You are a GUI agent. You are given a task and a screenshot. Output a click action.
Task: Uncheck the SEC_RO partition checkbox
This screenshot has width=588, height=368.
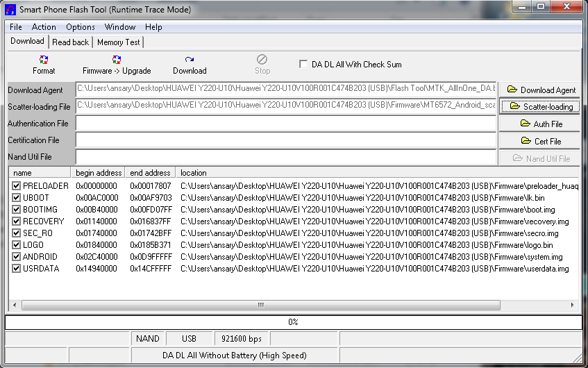pos(16,233)
